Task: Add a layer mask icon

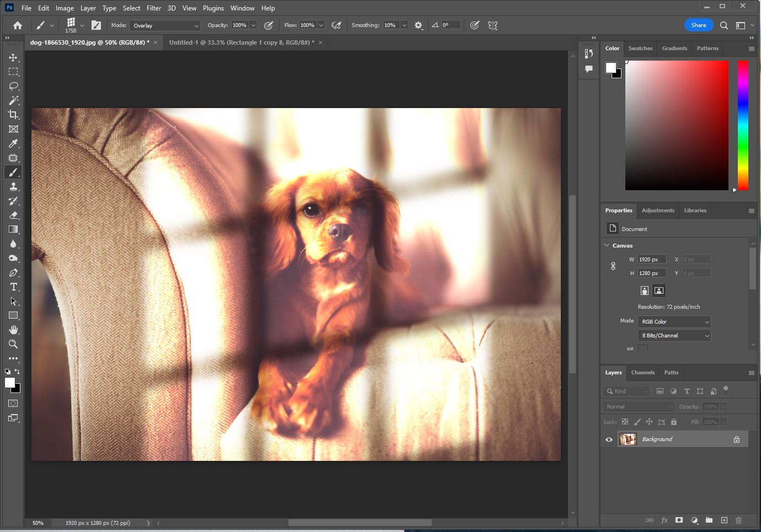Action: tap(679, 520)
